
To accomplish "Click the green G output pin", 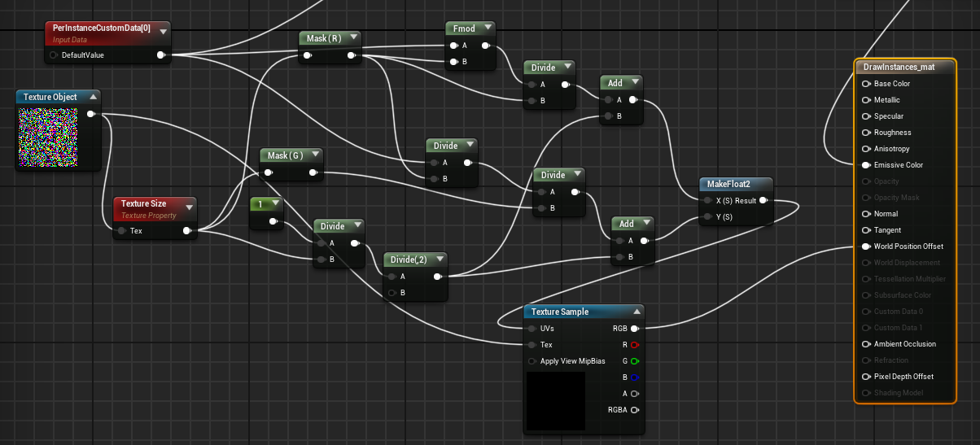I will point(634,361).
